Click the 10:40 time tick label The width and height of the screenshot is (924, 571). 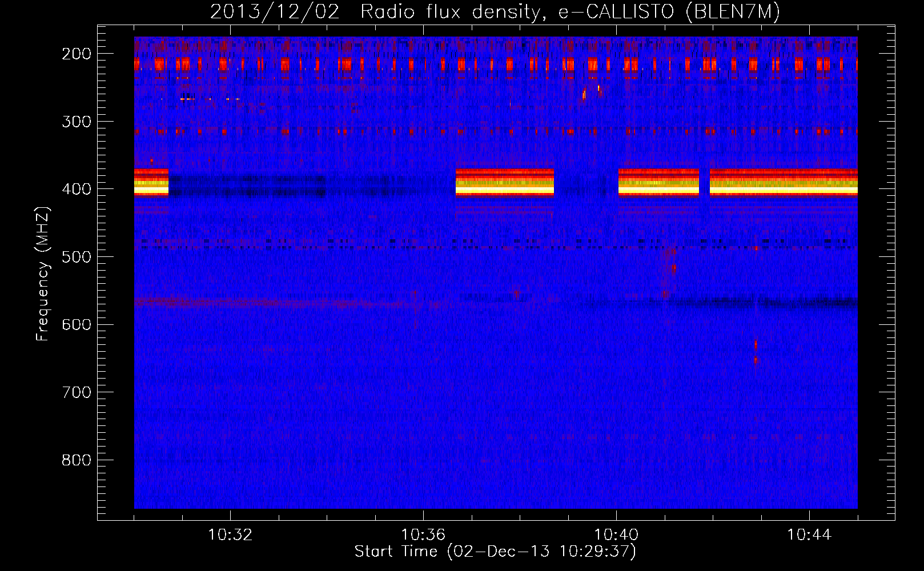[616, 535]
